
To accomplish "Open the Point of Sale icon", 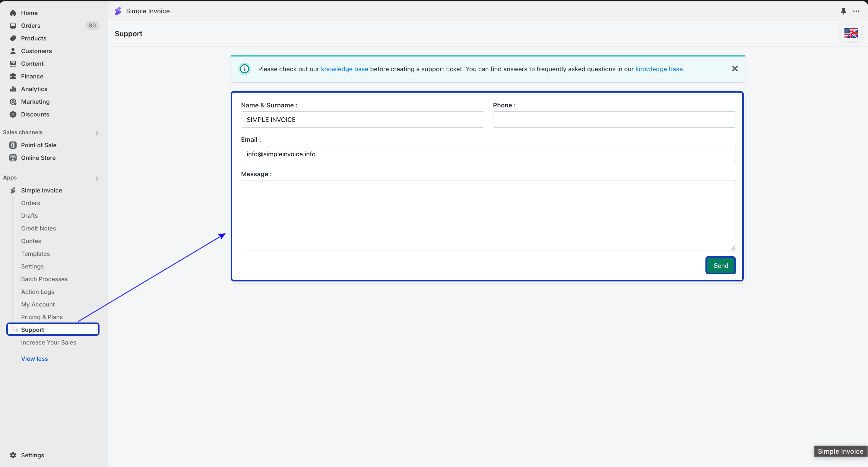I will (13, 145).
